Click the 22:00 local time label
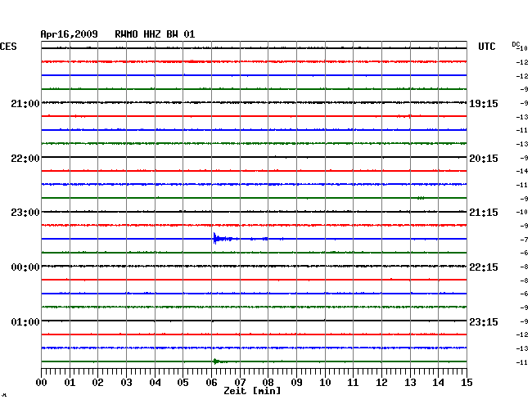Screen dimensions: 532x404 25,159
